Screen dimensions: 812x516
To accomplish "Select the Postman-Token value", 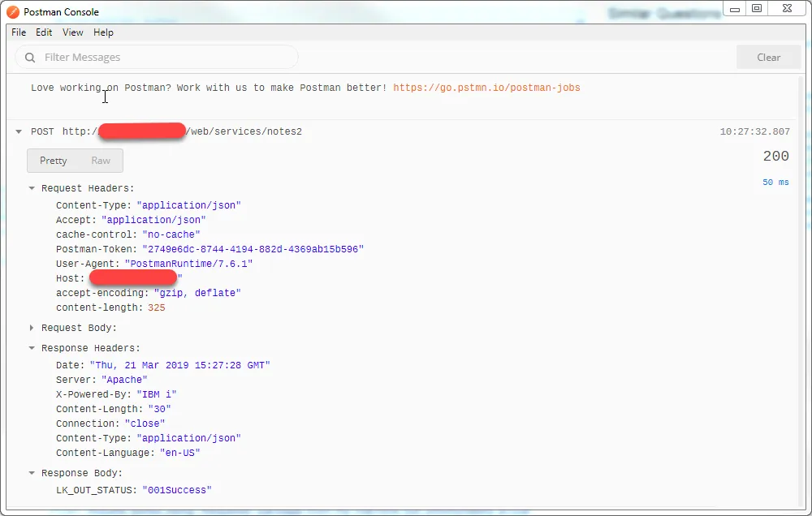I will coord(253,249).
